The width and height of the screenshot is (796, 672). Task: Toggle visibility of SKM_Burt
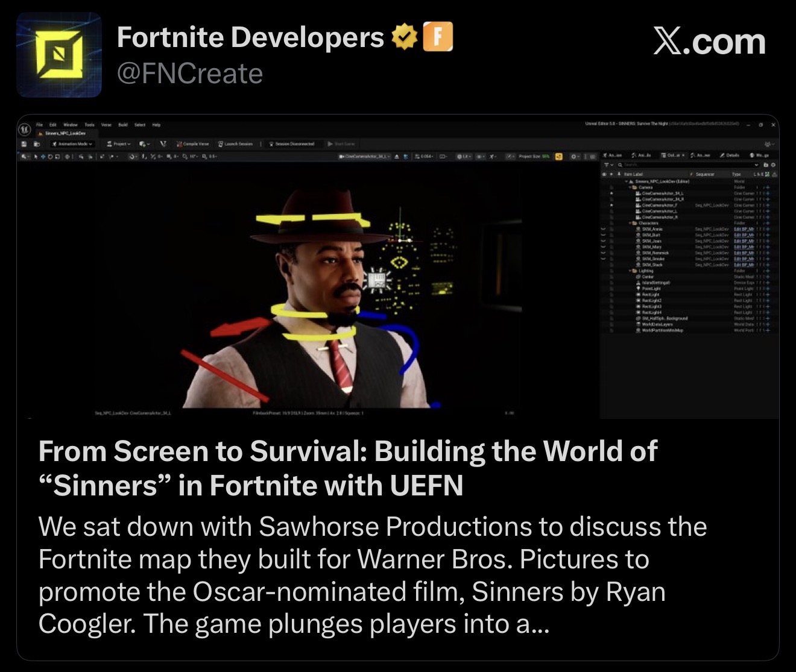coord(604,235)
